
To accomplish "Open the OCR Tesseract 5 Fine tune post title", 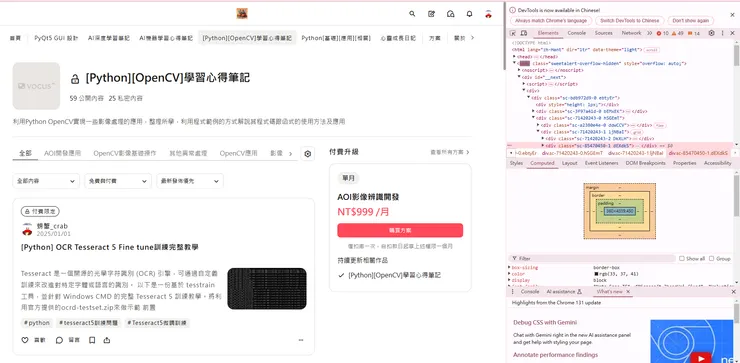I will [109, 247].
